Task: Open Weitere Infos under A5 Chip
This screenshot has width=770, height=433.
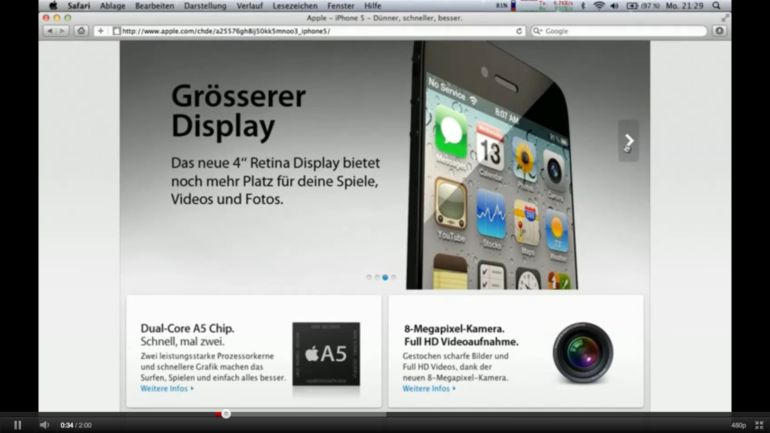Action: point(167,388)
